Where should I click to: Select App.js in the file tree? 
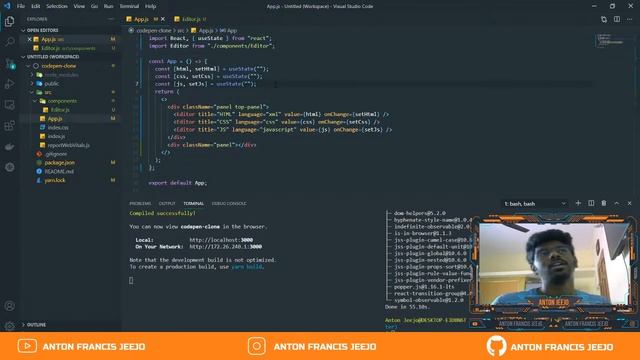(55, 119)
